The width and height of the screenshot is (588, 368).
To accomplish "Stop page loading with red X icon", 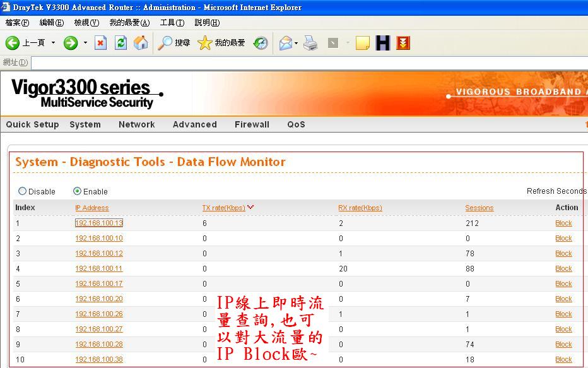I will point(100,43).
